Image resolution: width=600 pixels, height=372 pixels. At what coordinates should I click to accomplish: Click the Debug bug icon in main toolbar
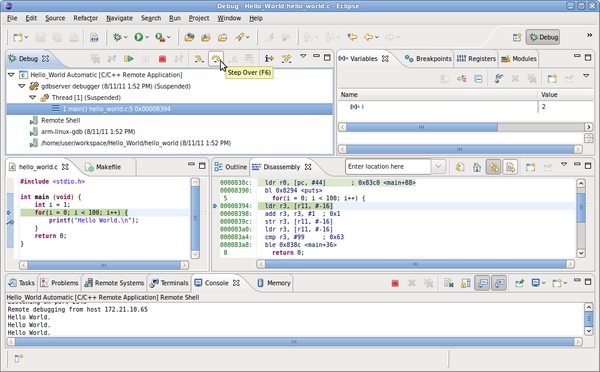pyautogui.click(x=117, y=37)
